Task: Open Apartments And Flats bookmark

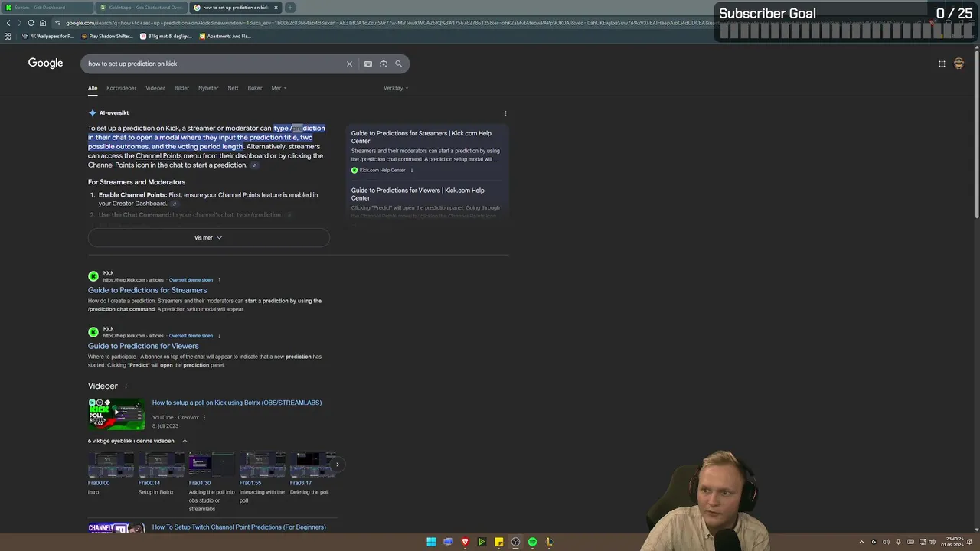Action: point(225,36)
